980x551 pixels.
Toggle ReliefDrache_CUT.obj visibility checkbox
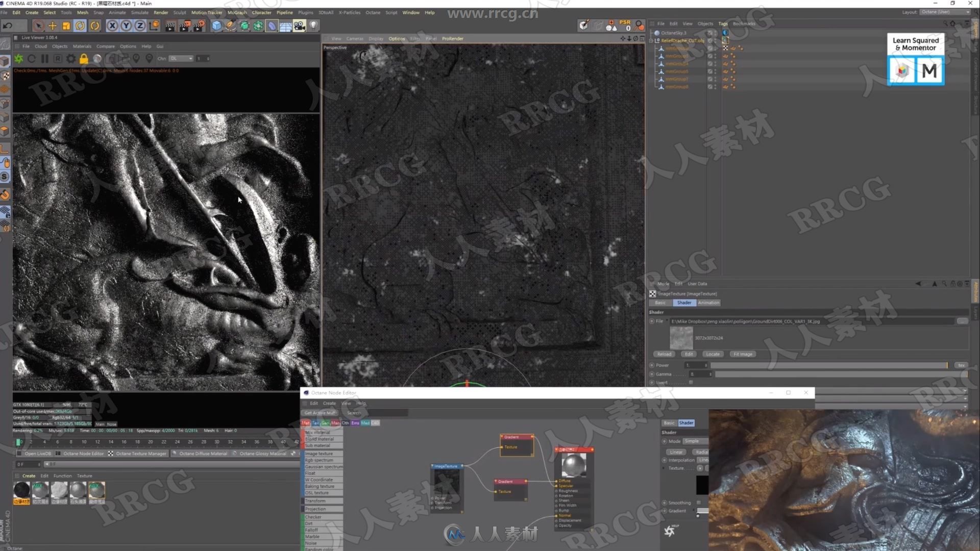(710, 41)
